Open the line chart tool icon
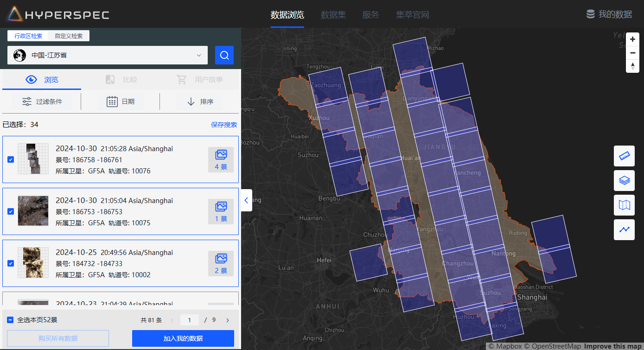The width and height of the screenshot is (644, 350). pyautogui.click(x=624, y=229)
